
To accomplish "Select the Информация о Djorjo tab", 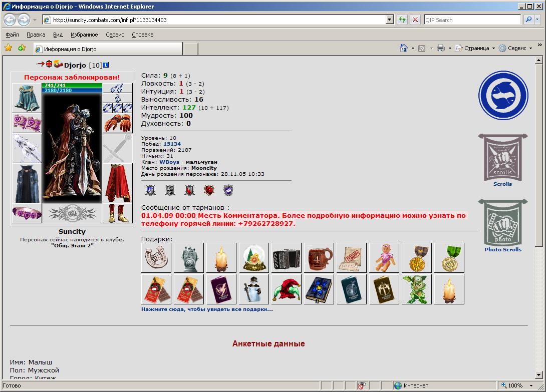I will click(x=108, y=49).
